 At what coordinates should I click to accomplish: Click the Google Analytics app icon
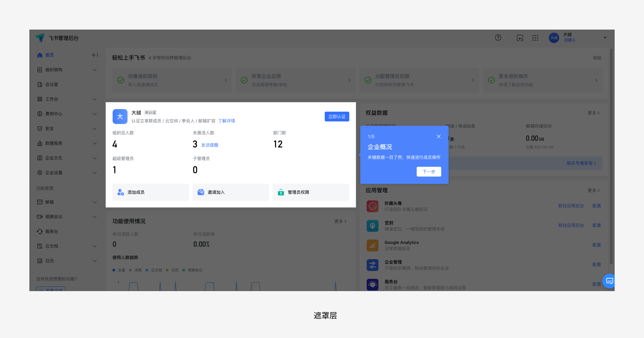pyautogui.click(x=372, y=245)
